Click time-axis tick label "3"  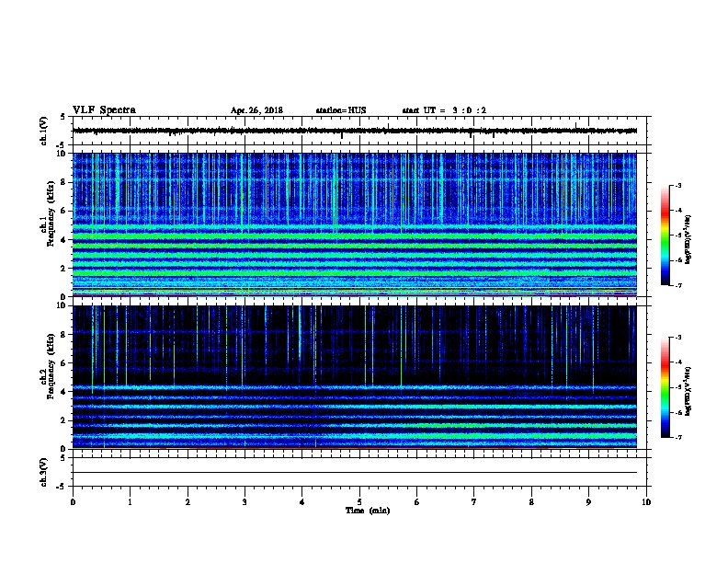pos(245,501)
